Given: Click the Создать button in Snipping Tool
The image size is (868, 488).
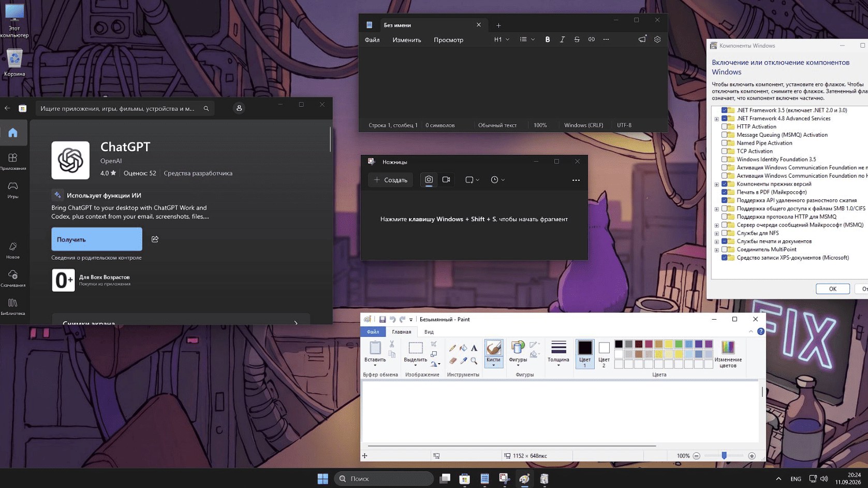Looking at the screenshot, I should [x=391, y=180].
